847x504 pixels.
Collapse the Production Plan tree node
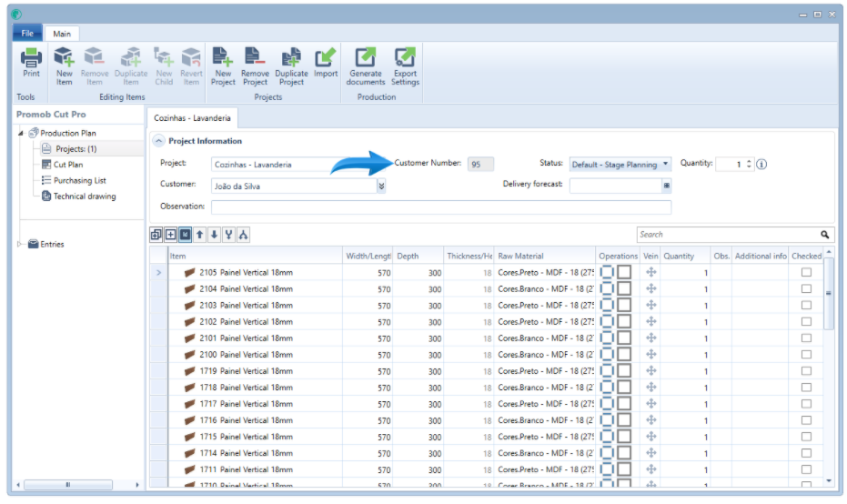click(21, 133)
